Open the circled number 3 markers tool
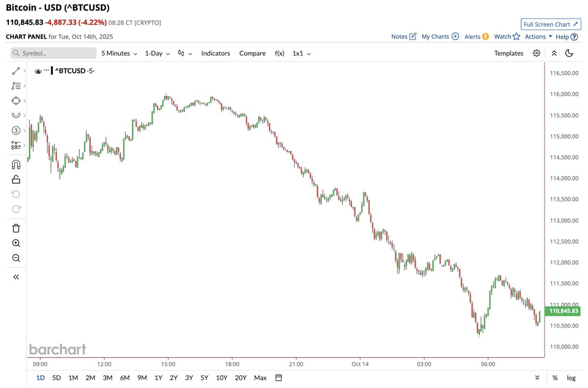 (16, 130)
